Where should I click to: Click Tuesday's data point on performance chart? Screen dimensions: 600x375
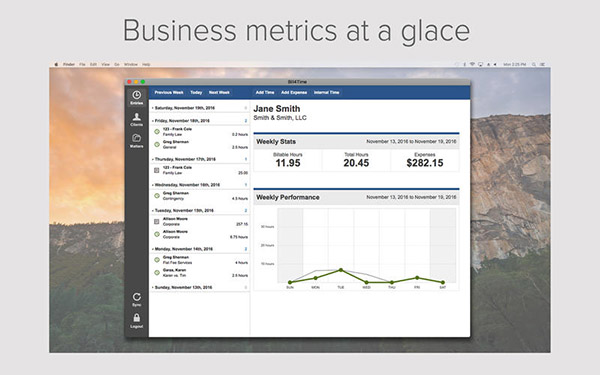click(341, 270)
